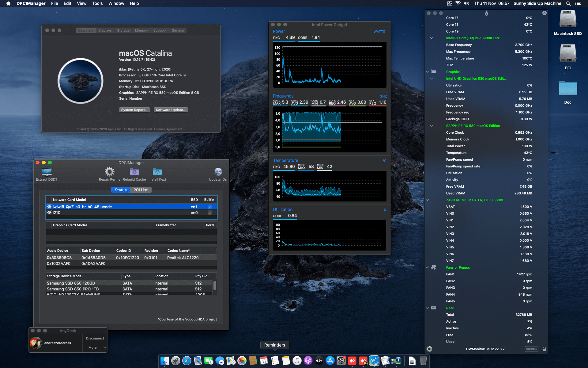The width and height of the screenshot is (588, 368).
Task: Collapse Intel UHD Graphics 630 section
Action: 432,79
